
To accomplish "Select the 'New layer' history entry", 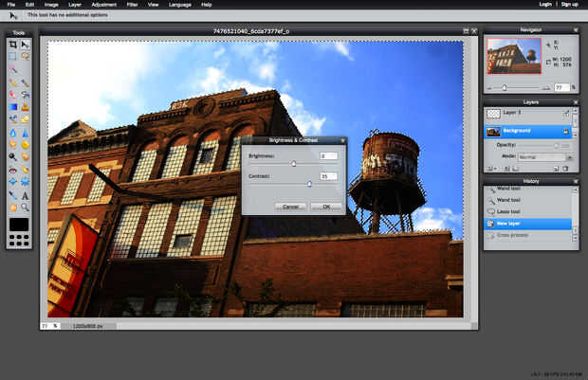I will coord(528,224).
